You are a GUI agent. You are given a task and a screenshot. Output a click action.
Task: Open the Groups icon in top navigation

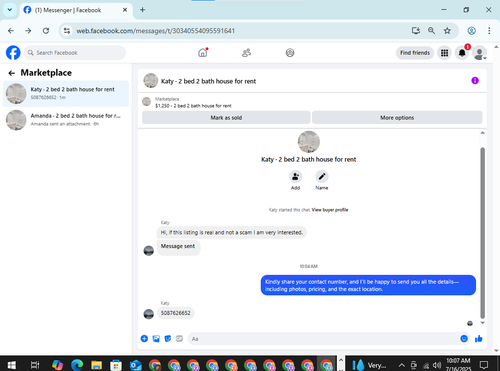pos(290,53)
